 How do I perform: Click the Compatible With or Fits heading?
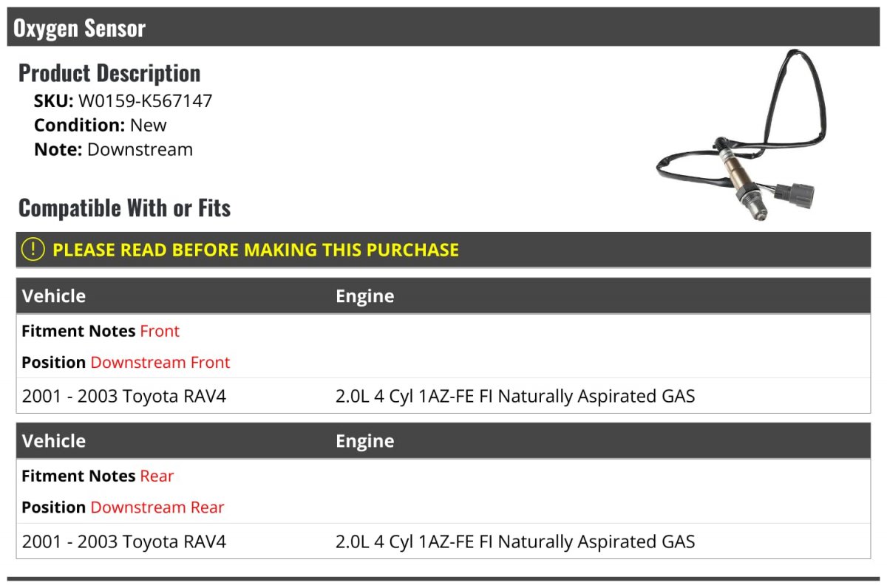click(x=124, y=208)
